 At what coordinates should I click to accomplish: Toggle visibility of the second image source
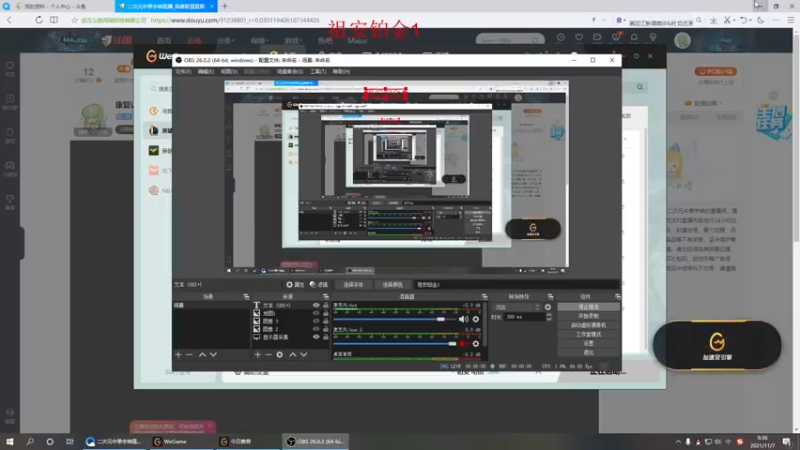316,313
